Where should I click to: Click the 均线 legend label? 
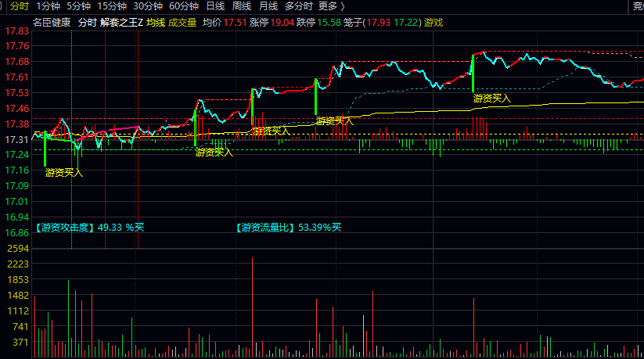point(156,22)
